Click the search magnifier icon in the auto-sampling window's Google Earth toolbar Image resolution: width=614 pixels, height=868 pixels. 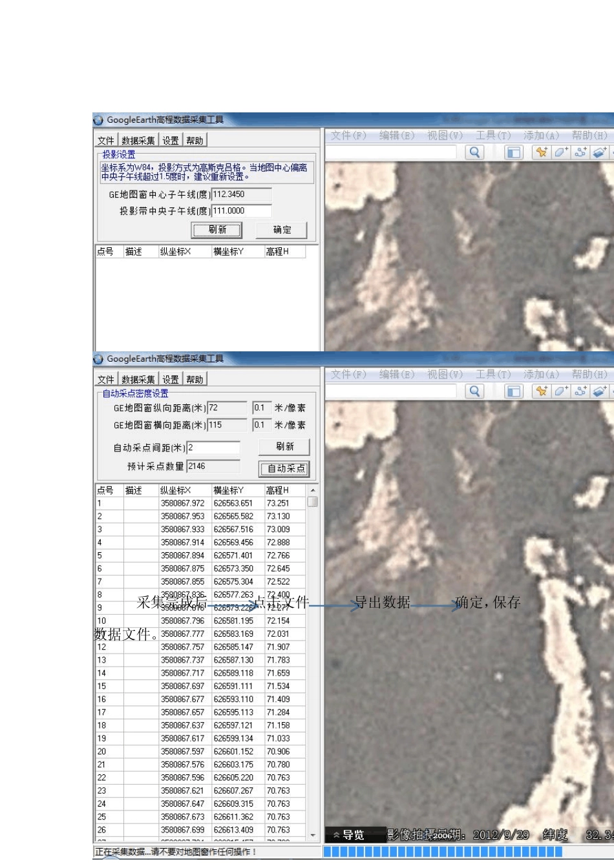474,391
